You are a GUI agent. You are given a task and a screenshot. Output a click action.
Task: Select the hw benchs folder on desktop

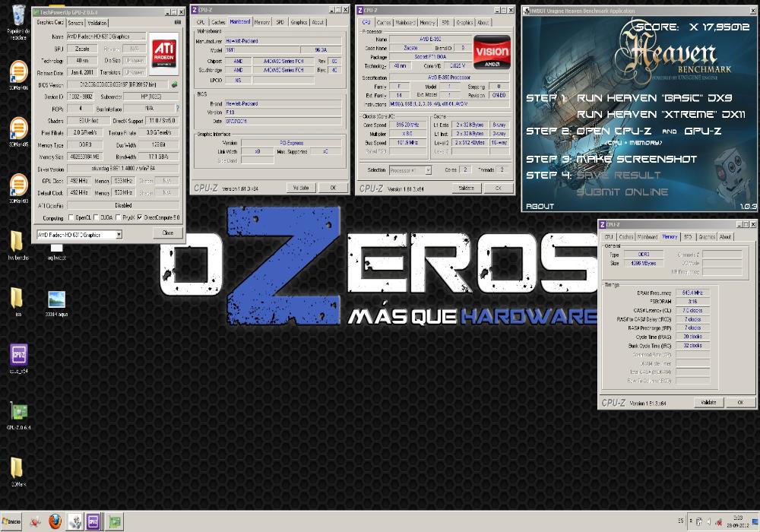click(18, 245)
